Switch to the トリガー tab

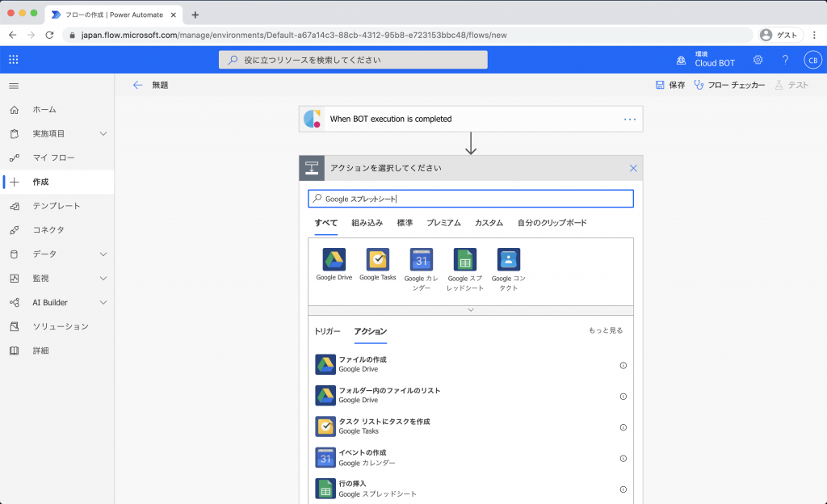coord(327,331)
